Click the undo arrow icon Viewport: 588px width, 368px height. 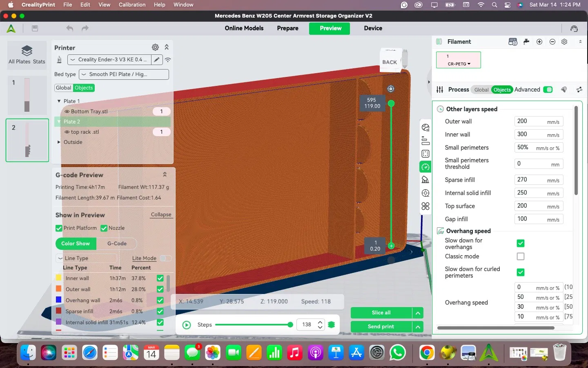click(70, 28)
